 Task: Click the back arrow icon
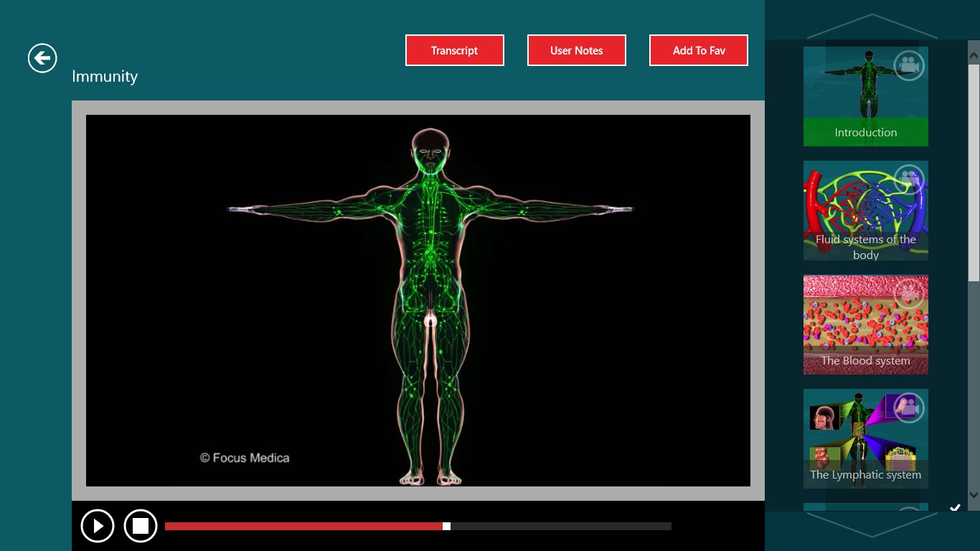pos(42,58)
